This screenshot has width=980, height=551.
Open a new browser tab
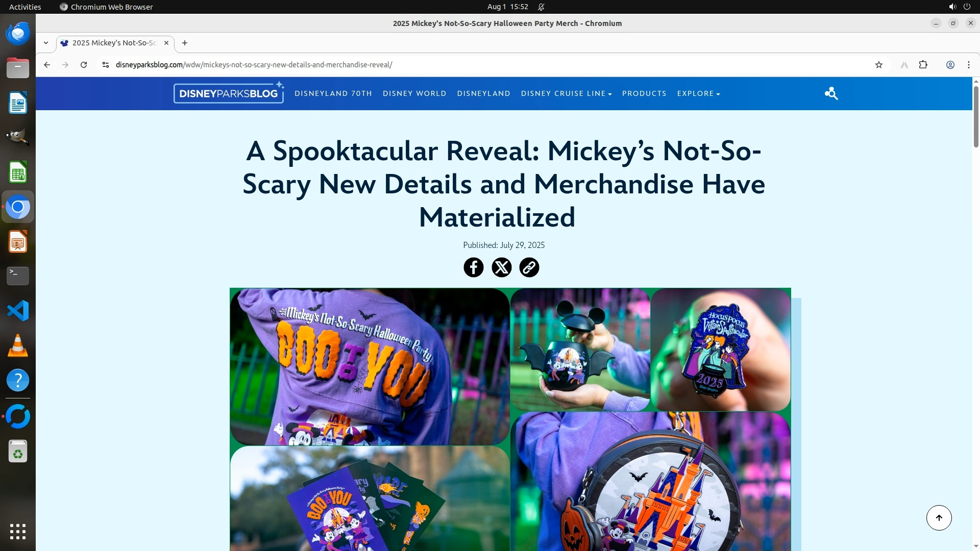pyautogui.click(x=185, y=43)
